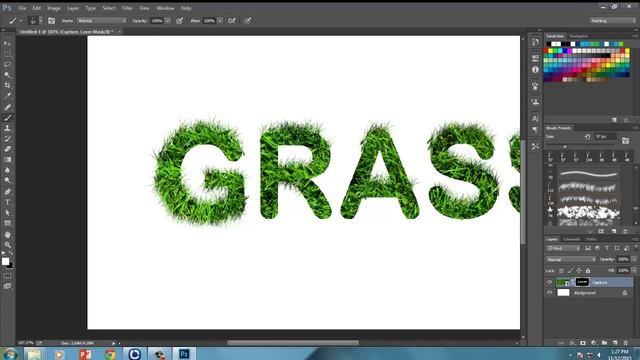Screen dimensions: 640x360
Task: Select the Quick Selection tool
Action: point(7,75)
